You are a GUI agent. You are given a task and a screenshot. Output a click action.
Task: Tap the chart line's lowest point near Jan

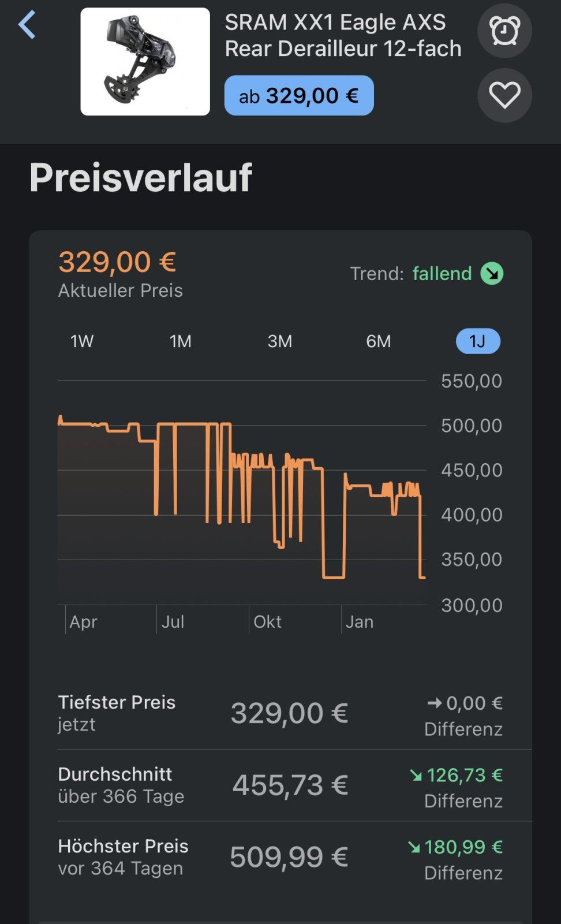(x=333, y=577)
